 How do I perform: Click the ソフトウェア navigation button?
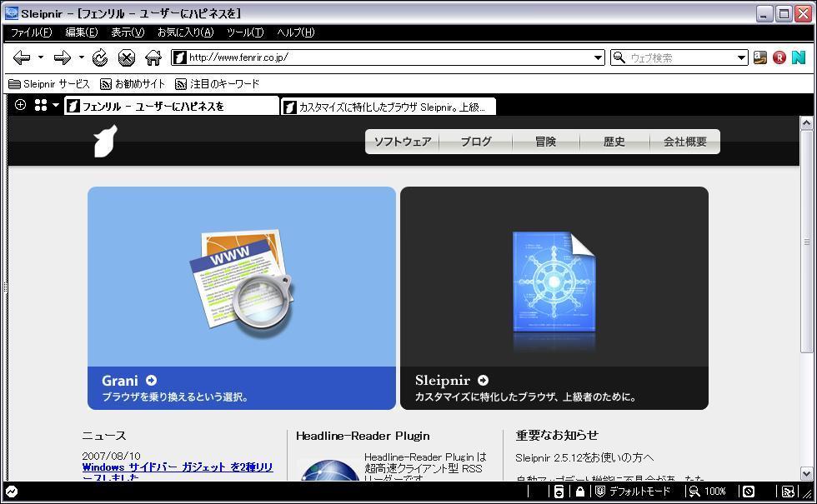pyautogui.click(x=402, y=142)
